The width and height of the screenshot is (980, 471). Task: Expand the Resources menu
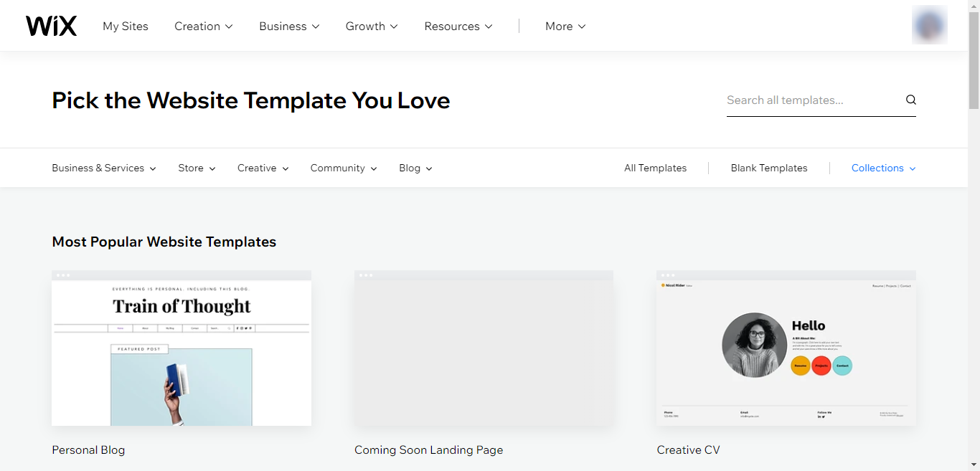click(x=458, y=27)
